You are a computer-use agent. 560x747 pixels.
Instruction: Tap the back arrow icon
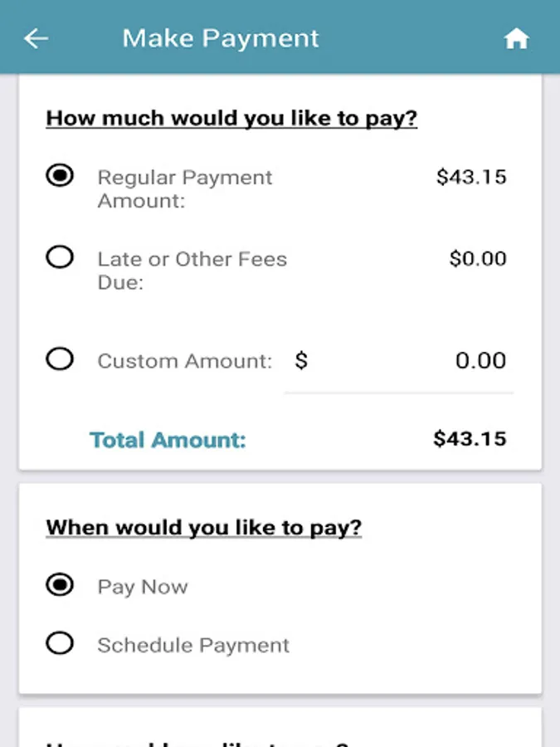[36, 38]
